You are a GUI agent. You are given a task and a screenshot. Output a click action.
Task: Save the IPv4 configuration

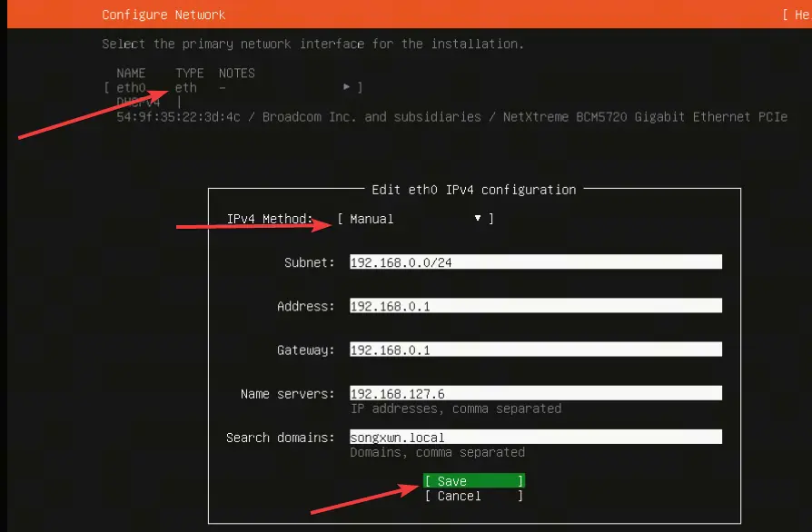(x=474, y=481)
